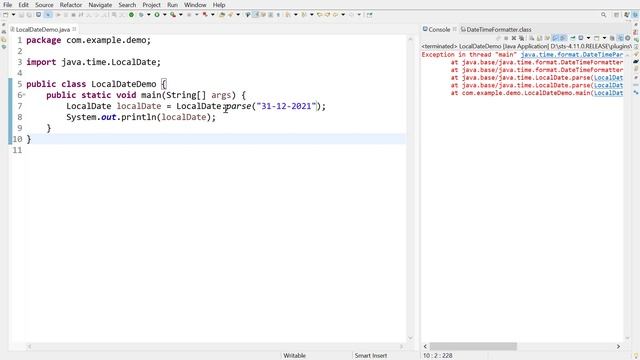The image size is (640, 360).
Task: Remove launch with console X icon
Action: click(514, 38)
